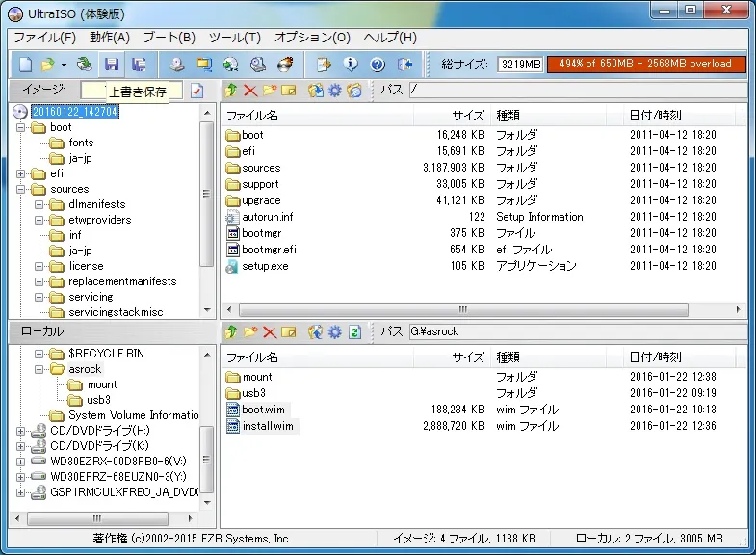Click the yellow monitor compress icon

[204, 65]
